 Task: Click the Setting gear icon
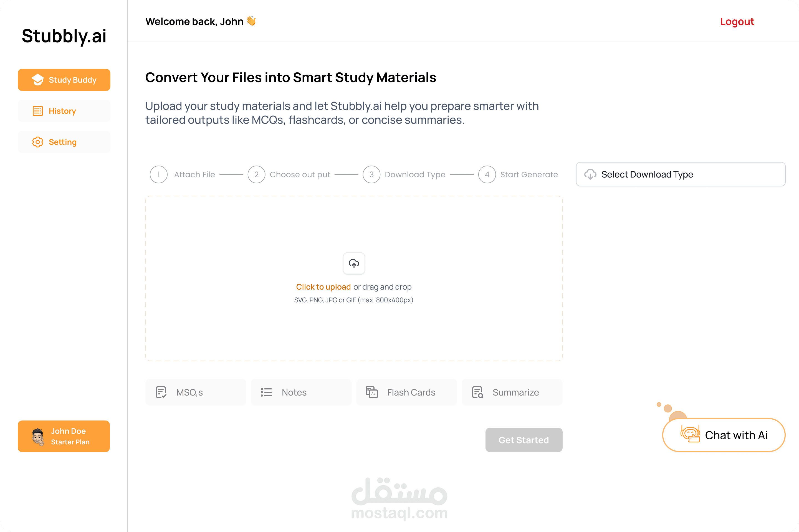point(38,142)
